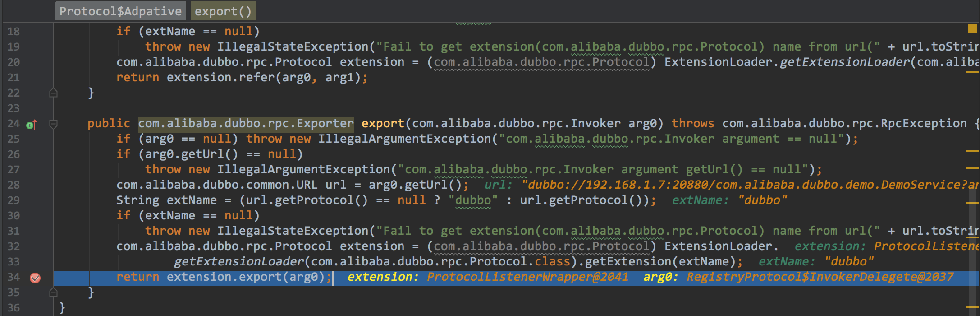Viewport: 980px width, 316px height.
Task: Click extension.export(arg0) on line 34
Action: [x=246, y=277]
